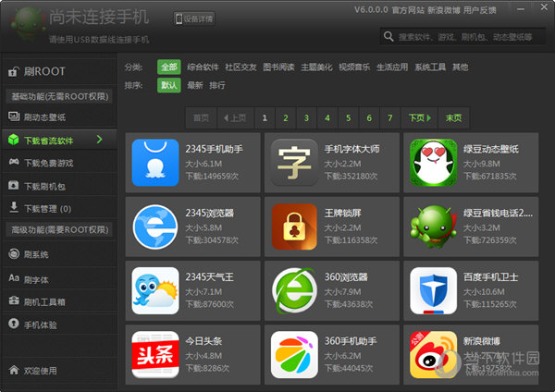Click the 刷字体 Aa icon

tap(14, 278)
